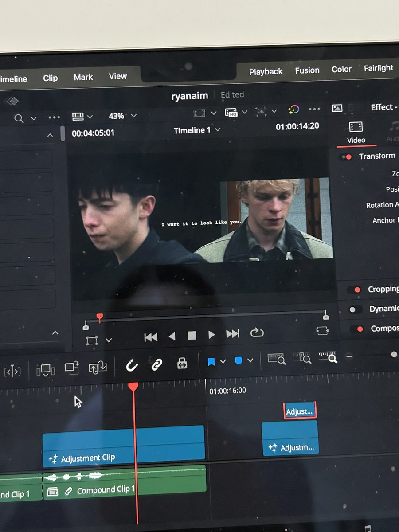Viewport: 399px width, 532px height.
Task: Open the viewer layout dropdown arrow
Action: point(90,117)
